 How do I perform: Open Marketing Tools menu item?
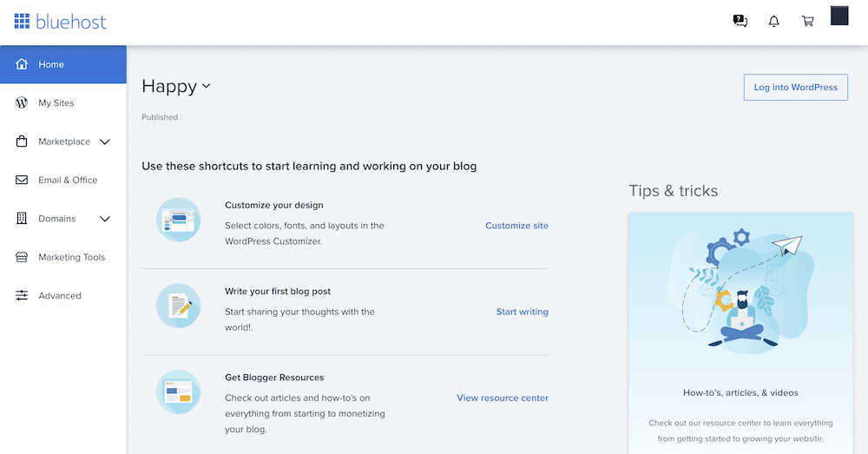pos(63,257)
